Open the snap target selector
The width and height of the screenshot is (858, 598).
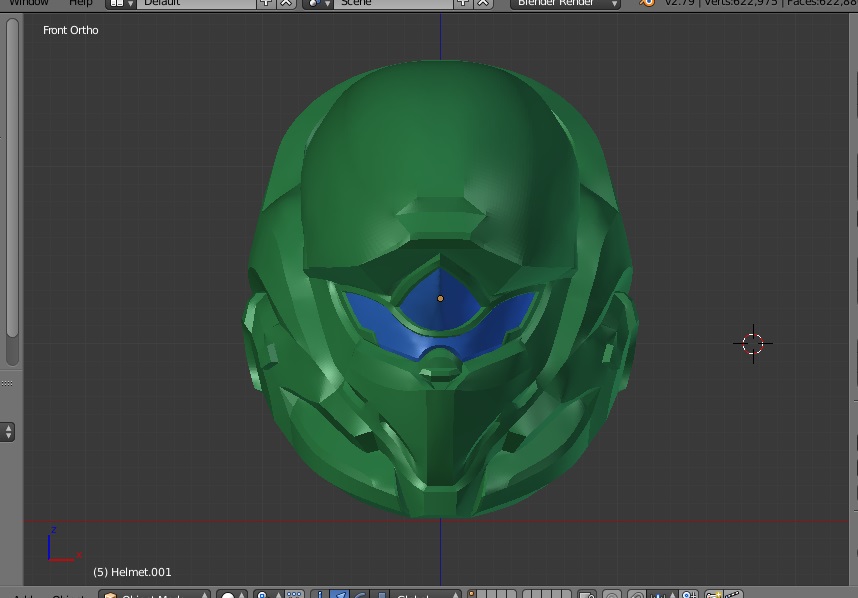[688, 594]
